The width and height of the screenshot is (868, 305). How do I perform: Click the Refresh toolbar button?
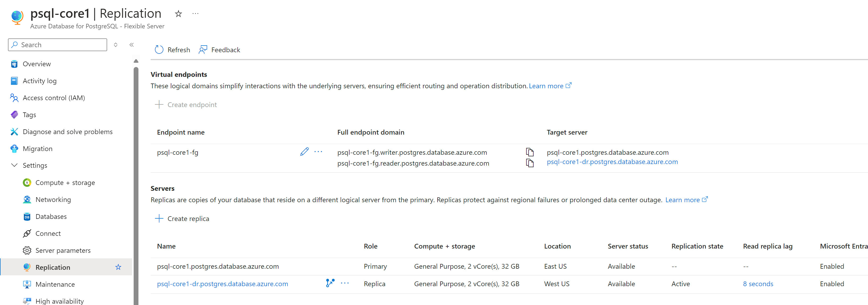coord(172,50)
